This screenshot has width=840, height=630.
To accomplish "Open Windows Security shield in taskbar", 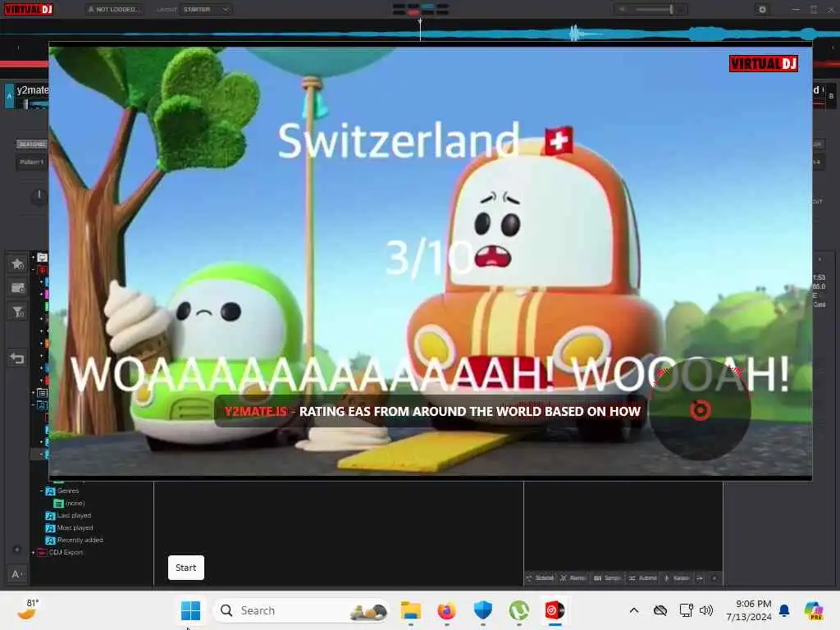I will (x=482, y=610).
